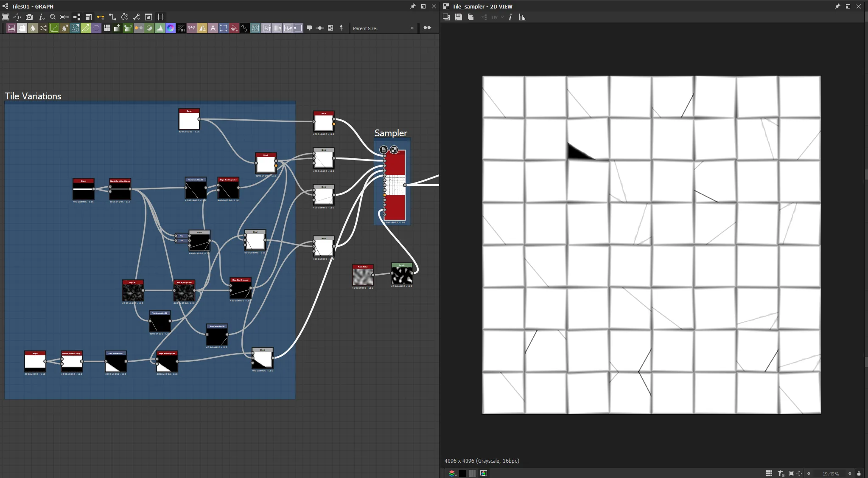The width and height of the screenshot is (868, 478).
Task: Add a Levels node from the toolbar
Action: pos(160,28)
